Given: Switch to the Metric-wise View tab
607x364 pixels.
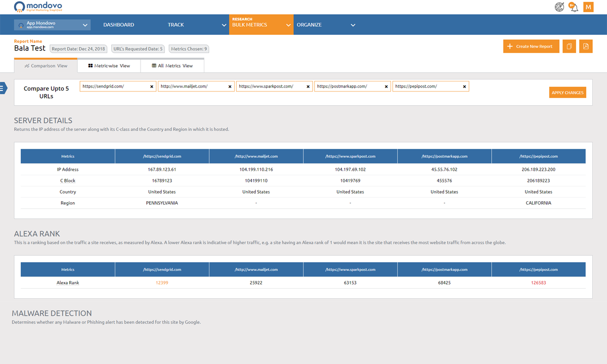Looking at the screenshot, I should pos(109,66).
